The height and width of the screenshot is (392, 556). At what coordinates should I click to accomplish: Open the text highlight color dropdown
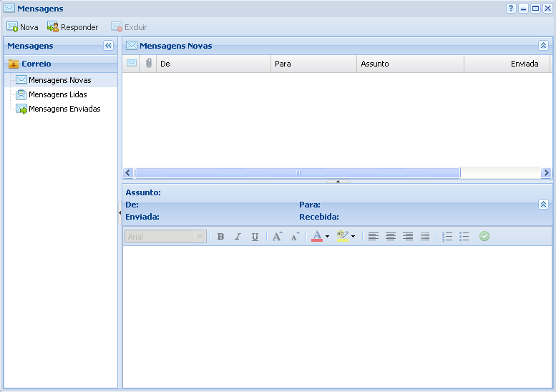coord(353,237)
